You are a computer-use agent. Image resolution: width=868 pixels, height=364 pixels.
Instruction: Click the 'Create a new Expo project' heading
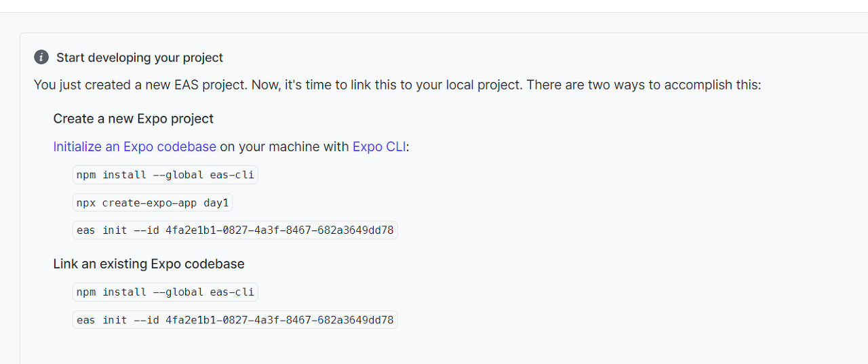click(134, 119)
